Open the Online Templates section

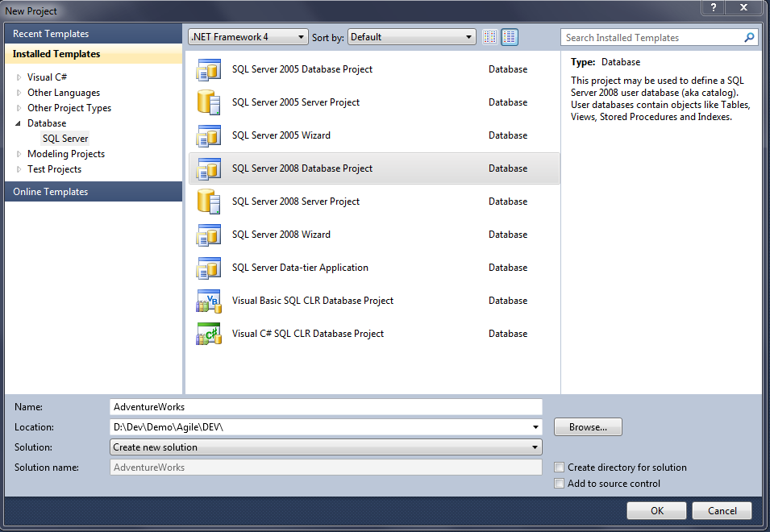point(94,192)
